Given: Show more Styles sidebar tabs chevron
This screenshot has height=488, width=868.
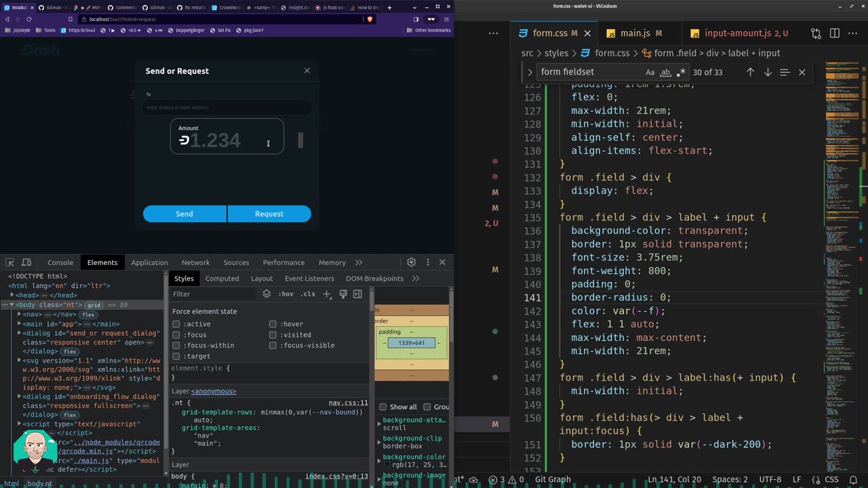Looking at the screenshot, I should [x=416, y=279].
